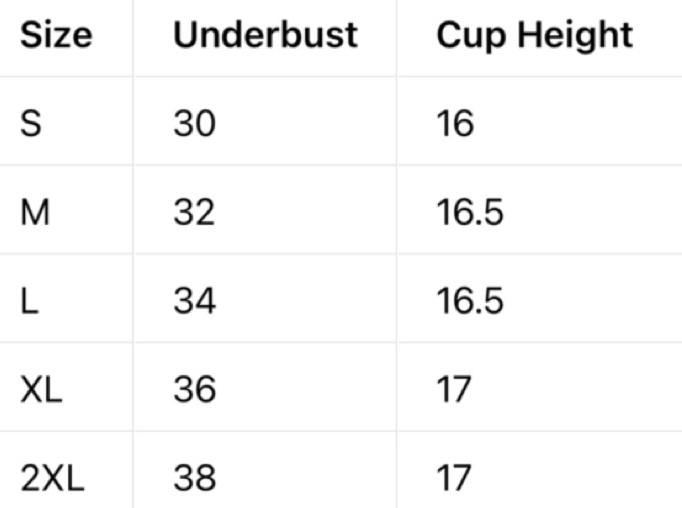Screen dimensions: 682x508
Task: Select the M size cell
Action: point(35,213)
